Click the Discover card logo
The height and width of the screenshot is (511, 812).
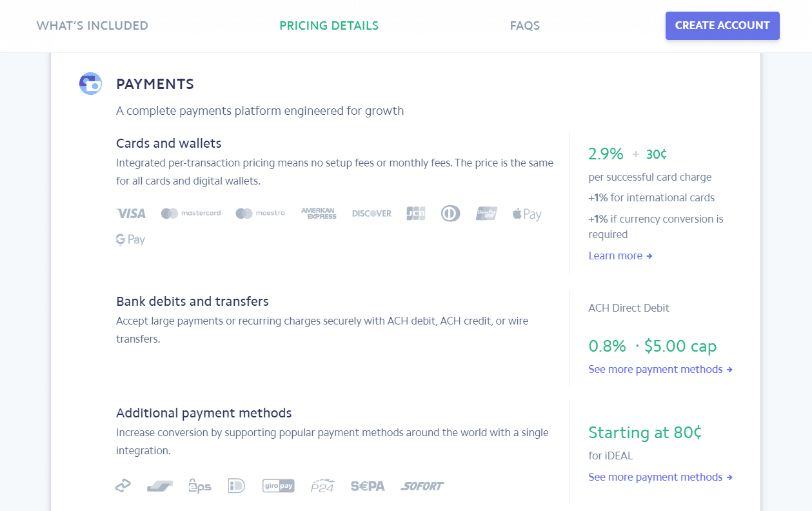coord(371,214)
